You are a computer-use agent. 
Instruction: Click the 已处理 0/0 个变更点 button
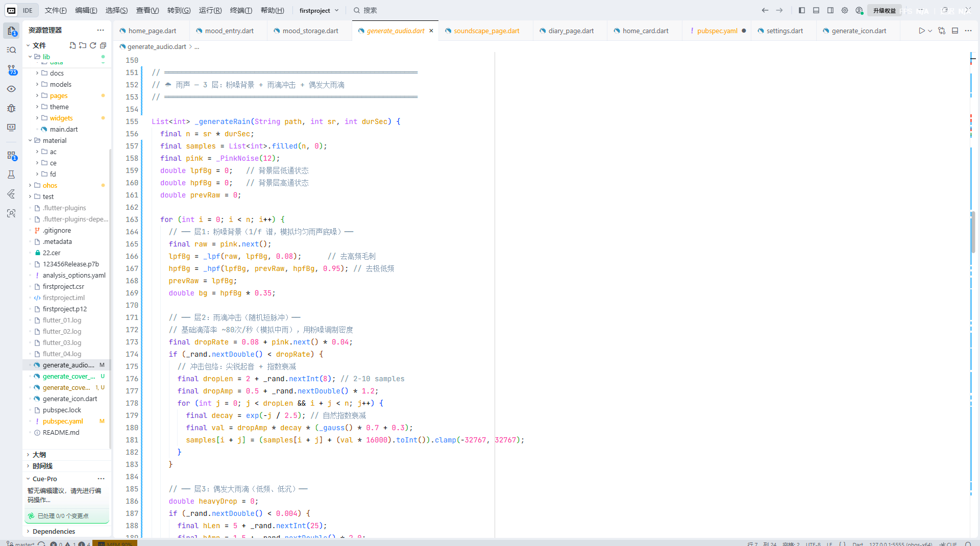pyautogui.click(x=67, y=516)
